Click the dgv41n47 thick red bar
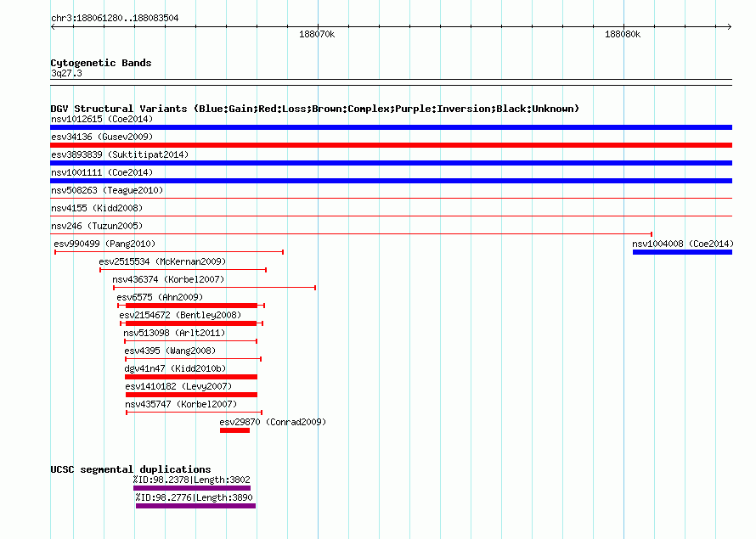The width and height of the screenshot is (756, 539). [191, 377]
